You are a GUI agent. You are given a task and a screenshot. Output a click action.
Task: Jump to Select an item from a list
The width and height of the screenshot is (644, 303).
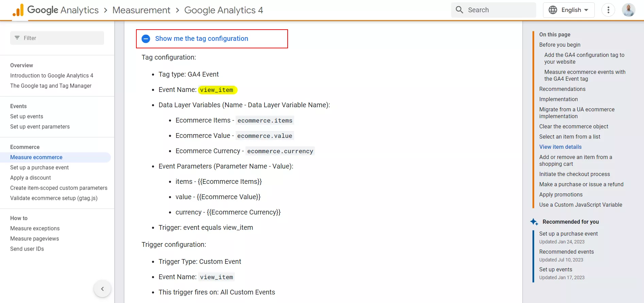(570, 137)
